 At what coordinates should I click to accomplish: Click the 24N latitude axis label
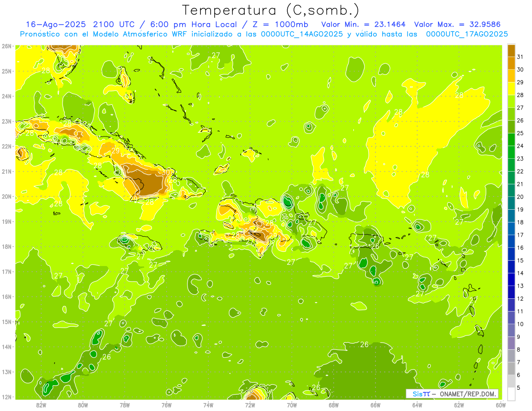[x=6, y=96]
